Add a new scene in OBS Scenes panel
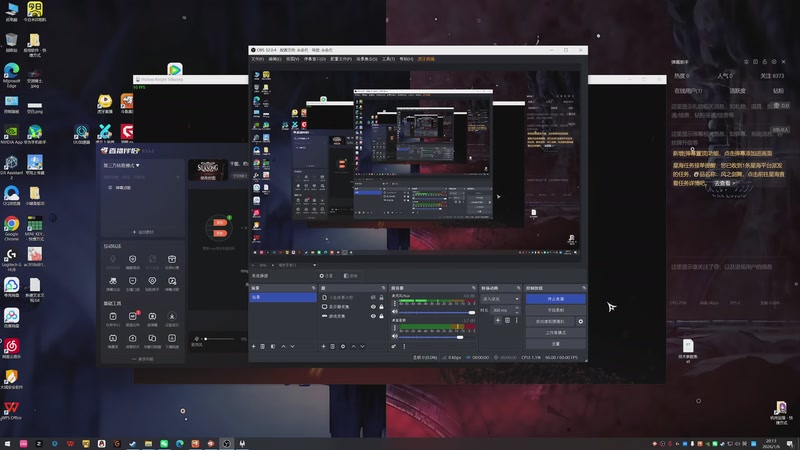Image resolution: width=800 pixels, height=450 pixels. click(x=254, y=346)
